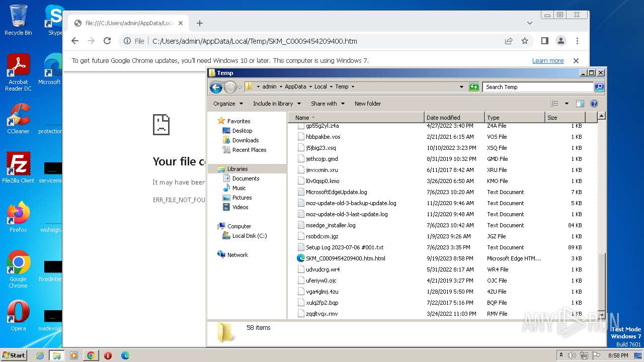Open the view options dropdown arrow
Viewport: 644px width, 362px height.
tap(567, 104)
